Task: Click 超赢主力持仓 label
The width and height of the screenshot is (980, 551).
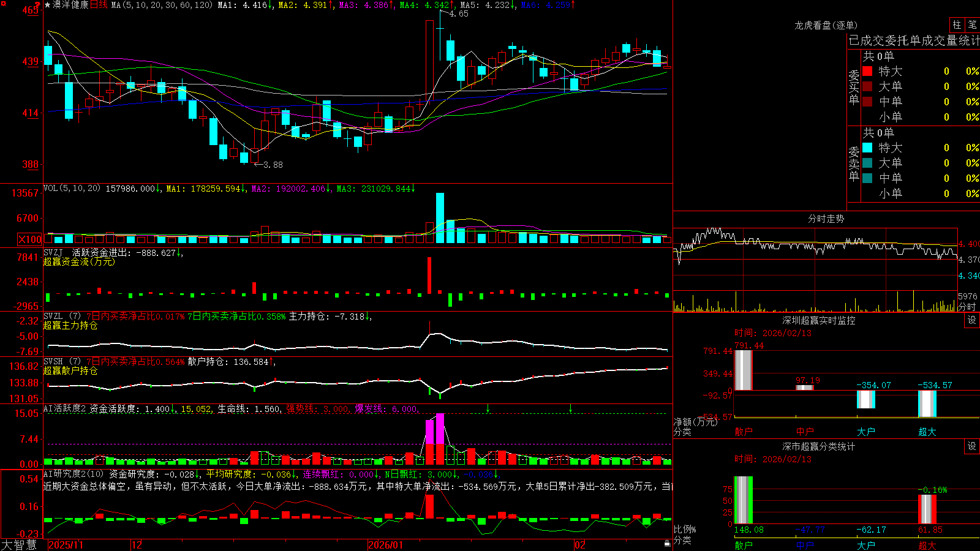Action: [70, 326]
